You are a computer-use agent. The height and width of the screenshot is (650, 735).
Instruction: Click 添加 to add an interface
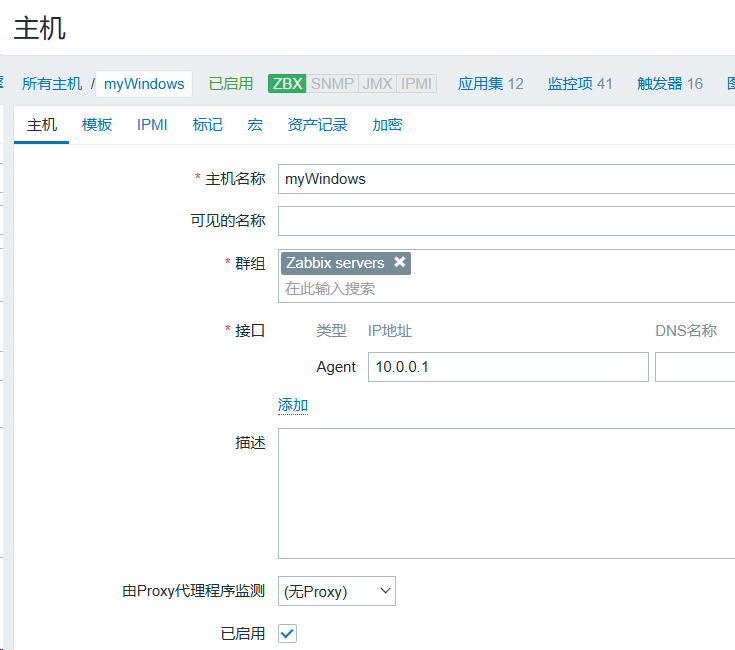[x=293, y=405]
